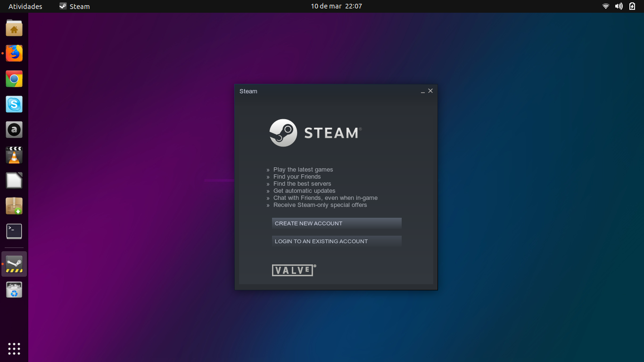The image size is (644, 362).
Task: Click the Steam icon in the dock
Action: [x=14, y=264]
